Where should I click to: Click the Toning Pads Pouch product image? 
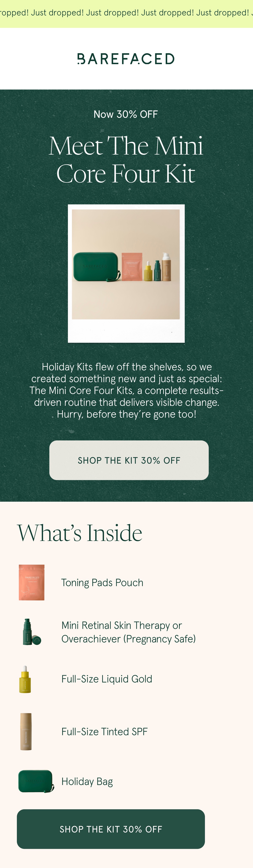[x=32, y=582]
